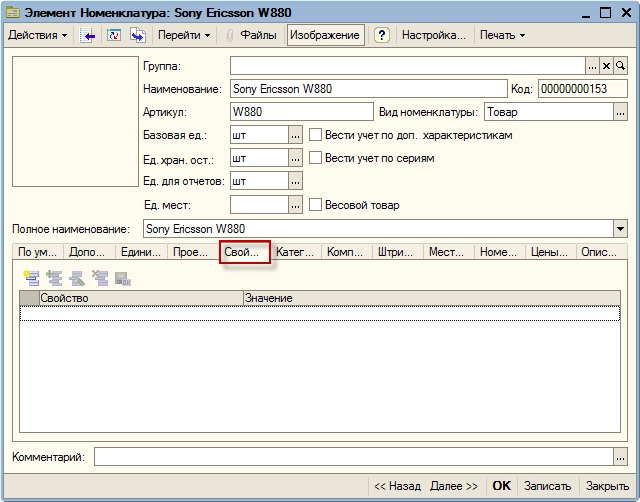Toggle Вести учет по сериям checkbox
Screen dimensions: 640x502
tap(316, 158)
